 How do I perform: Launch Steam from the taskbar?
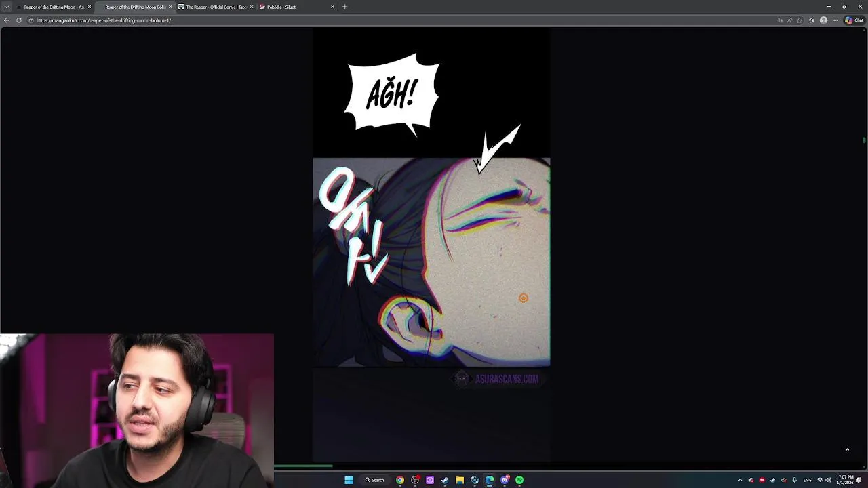(x=444, y=480)
